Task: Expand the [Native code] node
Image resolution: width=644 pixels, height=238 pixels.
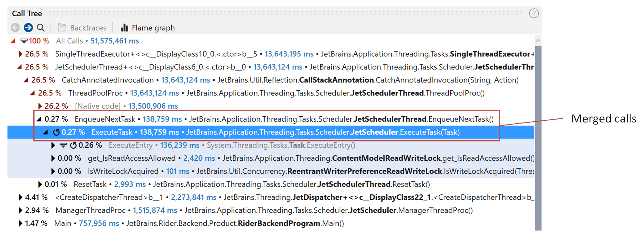Action: [x=40, y=106]
